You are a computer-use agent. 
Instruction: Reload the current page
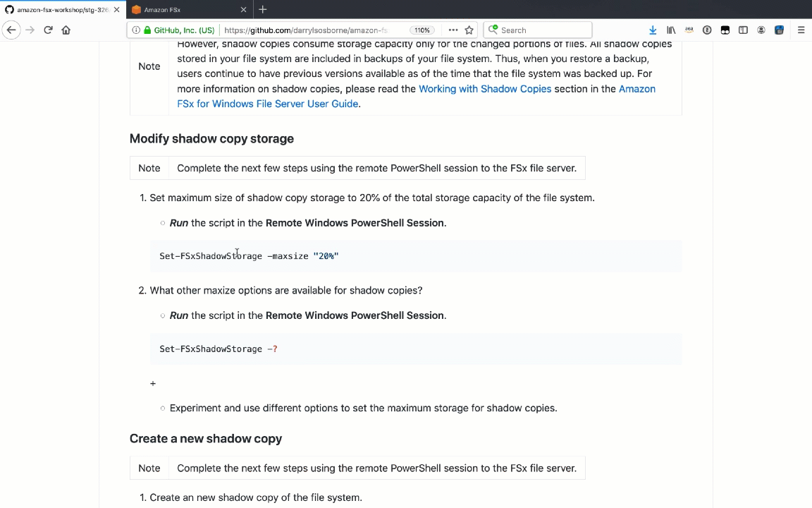tap(48, 30)
